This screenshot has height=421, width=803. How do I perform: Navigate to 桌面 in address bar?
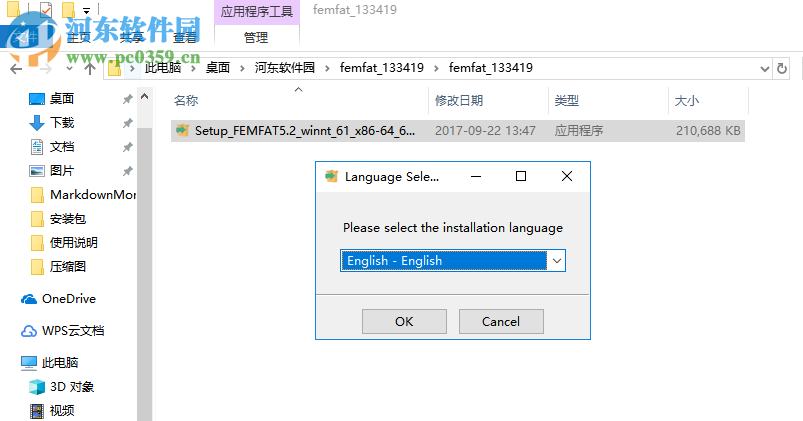(x=218, y=68)
